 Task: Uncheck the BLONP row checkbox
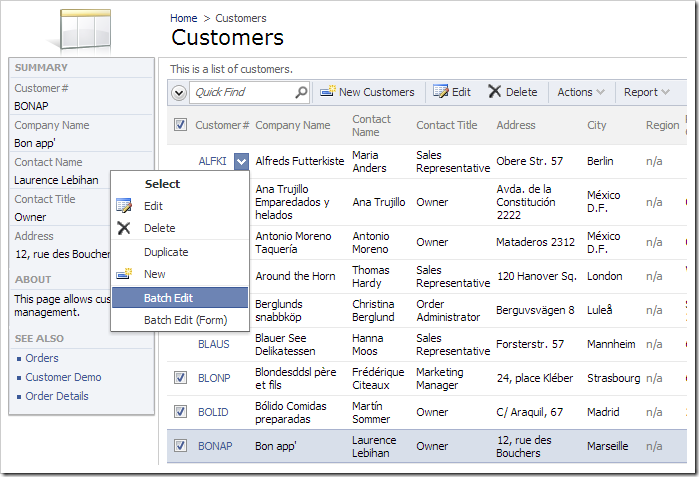point(180,378)
